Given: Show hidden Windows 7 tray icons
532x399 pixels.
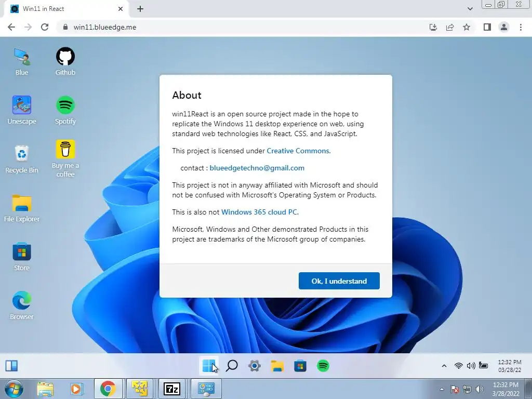Looking at the screenshot, I should (x=442, y=389).
